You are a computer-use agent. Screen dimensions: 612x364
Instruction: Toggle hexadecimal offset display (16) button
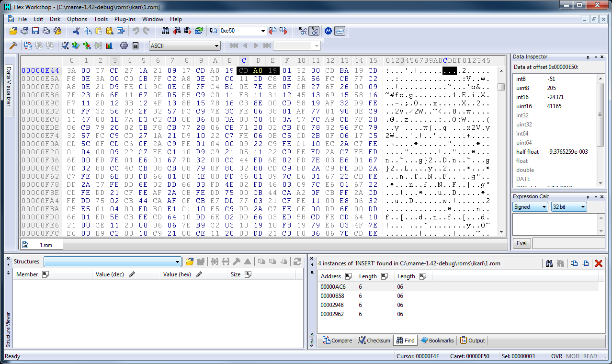coord(314,31)
